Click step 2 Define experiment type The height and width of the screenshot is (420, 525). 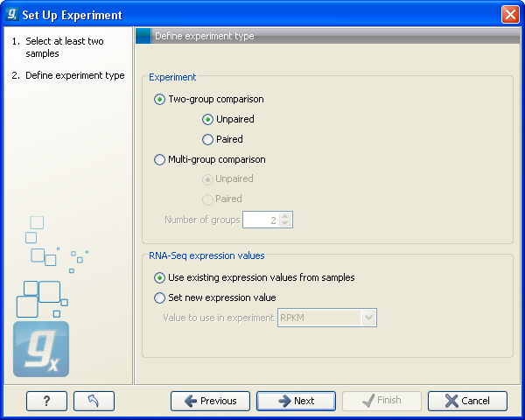click(68, 75)
